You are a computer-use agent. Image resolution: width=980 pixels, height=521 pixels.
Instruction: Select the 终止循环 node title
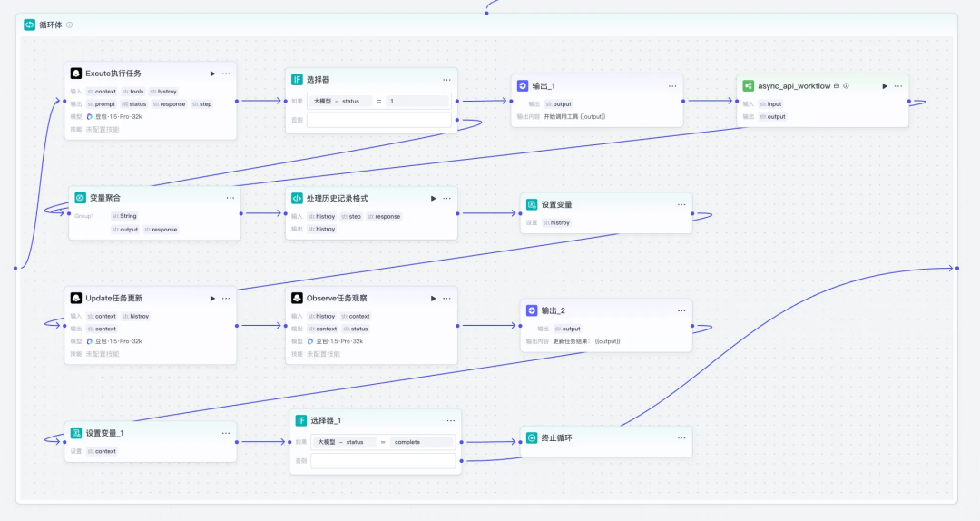pyautogui.click(x=556, y=437)
